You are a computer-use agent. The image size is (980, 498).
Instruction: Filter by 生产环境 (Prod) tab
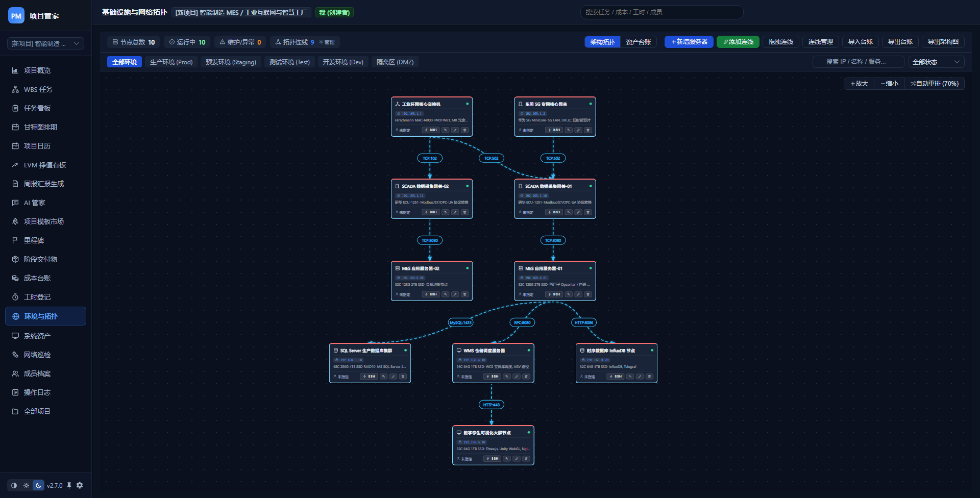(171, 62)
